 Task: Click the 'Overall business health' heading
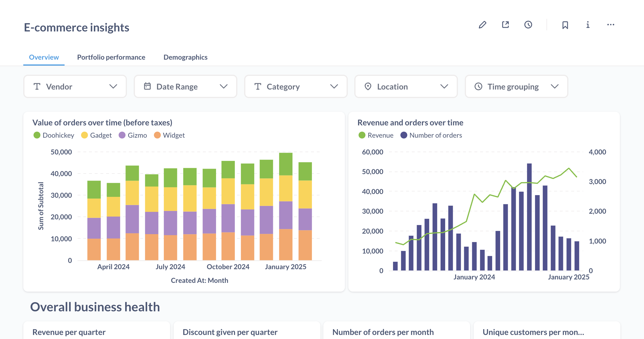[95, 307]
